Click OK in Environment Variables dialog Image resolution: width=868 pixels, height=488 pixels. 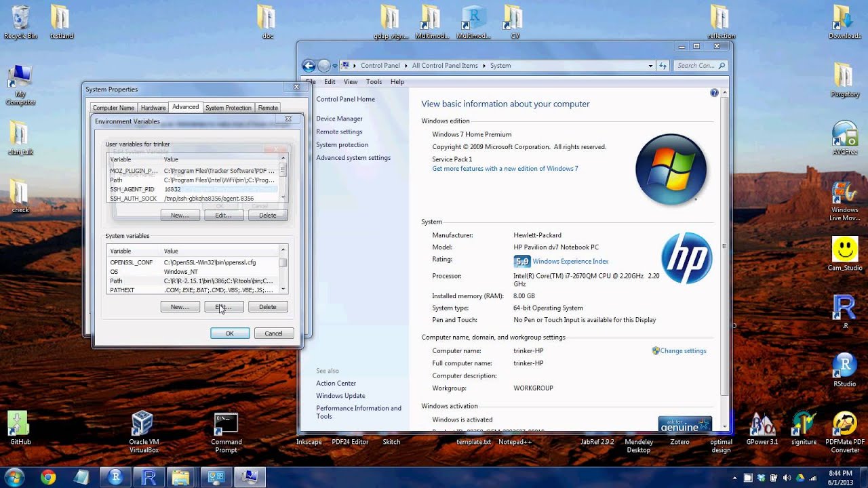point(230,333)
